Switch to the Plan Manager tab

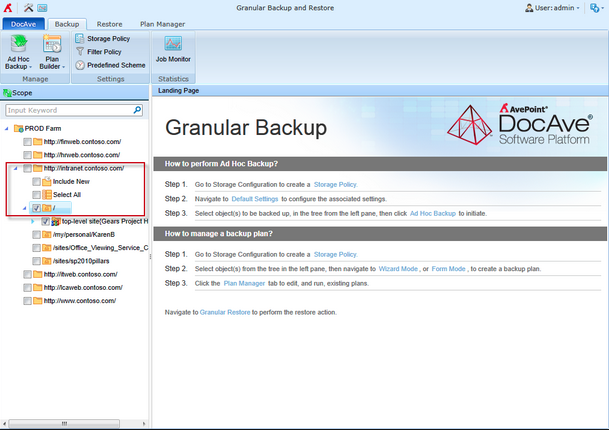coord(162,24)
